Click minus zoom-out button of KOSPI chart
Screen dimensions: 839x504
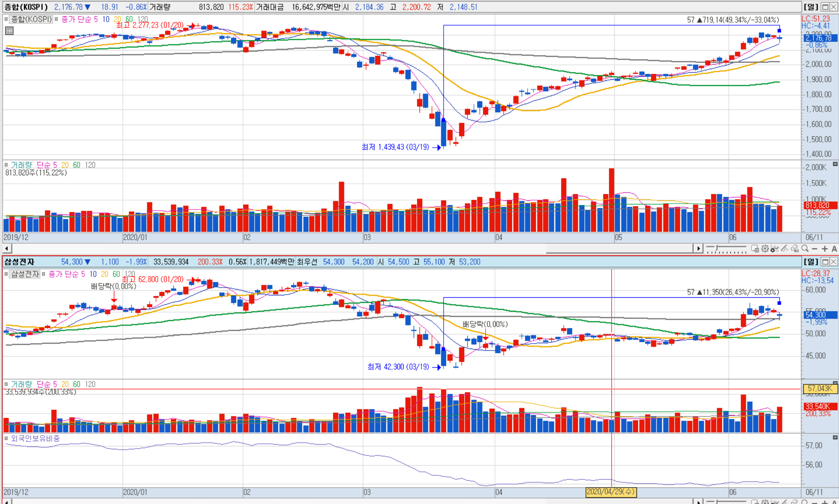pos(815,249)
